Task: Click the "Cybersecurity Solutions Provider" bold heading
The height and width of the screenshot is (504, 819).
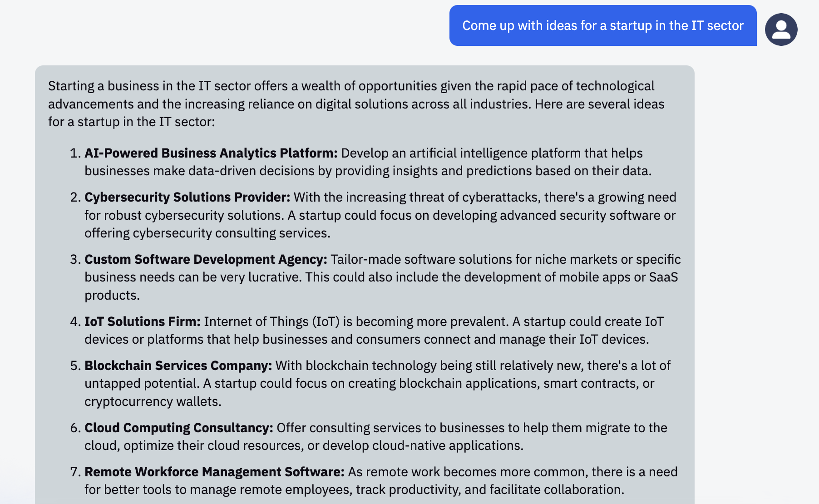Action: pos(187,197)
